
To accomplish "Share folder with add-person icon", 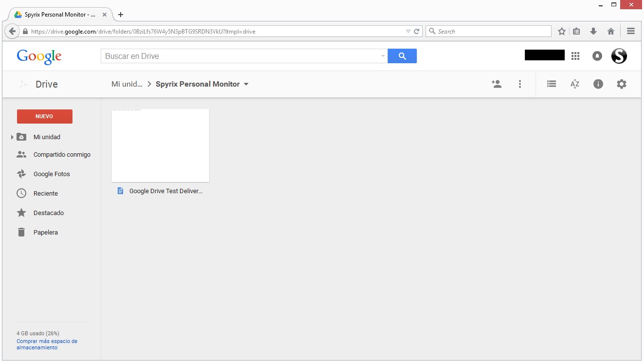I will [496, 84].
